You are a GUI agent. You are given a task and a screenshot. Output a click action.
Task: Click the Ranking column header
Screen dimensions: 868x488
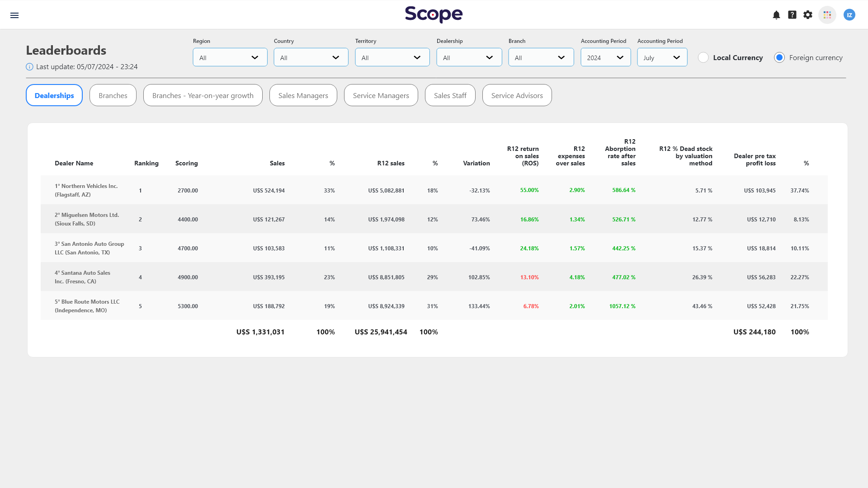[x=146, y=163]
